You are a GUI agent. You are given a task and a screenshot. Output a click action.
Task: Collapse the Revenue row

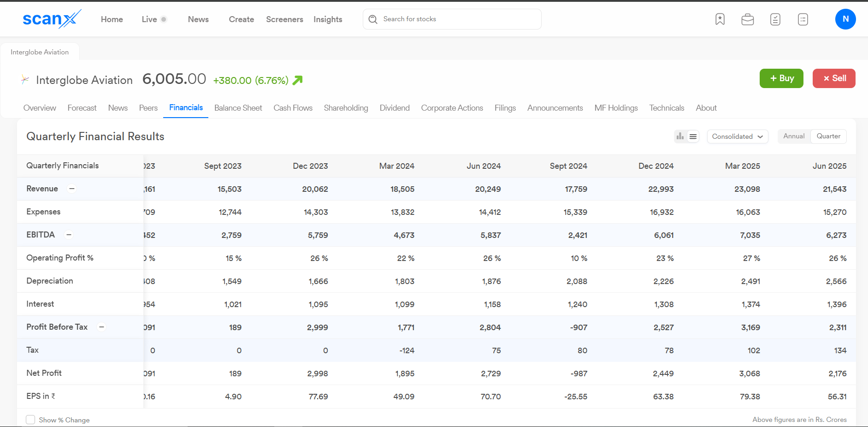click(x=72, y=189)
